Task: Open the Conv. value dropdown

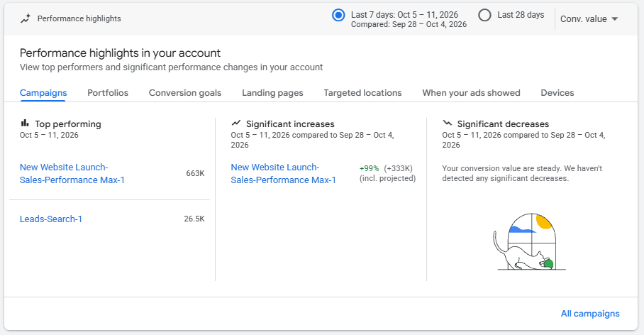Action: (589, 19)
